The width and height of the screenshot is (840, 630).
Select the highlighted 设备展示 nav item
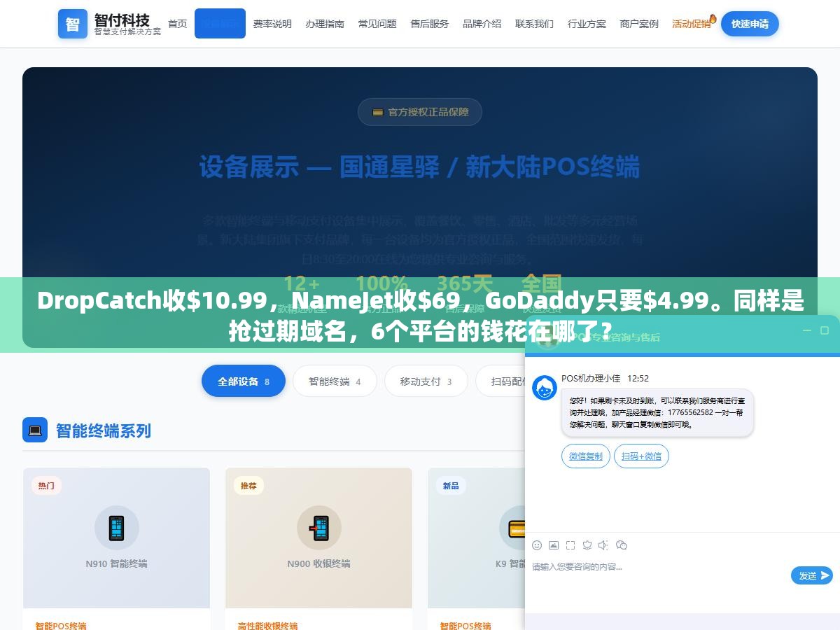tap(220, 23)
